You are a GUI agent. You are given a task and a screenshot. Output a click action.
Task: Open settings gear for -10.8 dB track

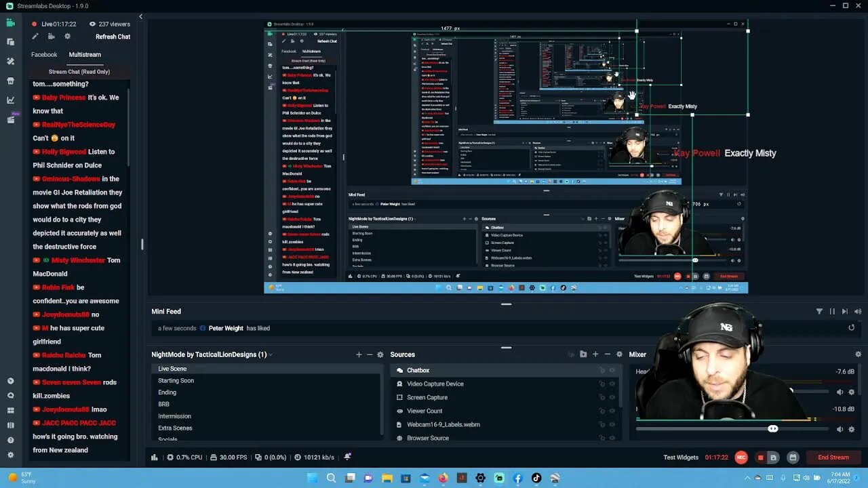[x=852, y=429]
